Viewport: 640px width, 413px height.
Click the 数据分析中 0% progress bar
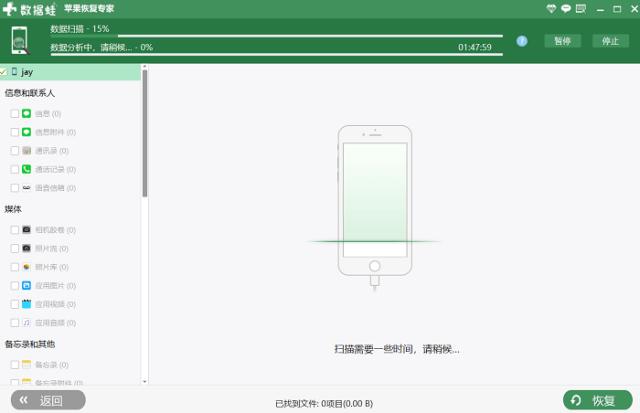click(277, 54)
